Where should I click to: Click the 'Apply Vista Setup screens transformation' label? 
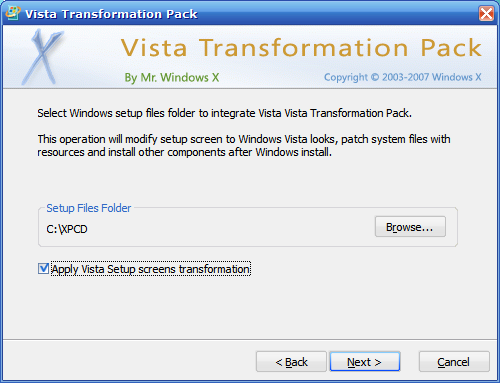coord(151,269)
